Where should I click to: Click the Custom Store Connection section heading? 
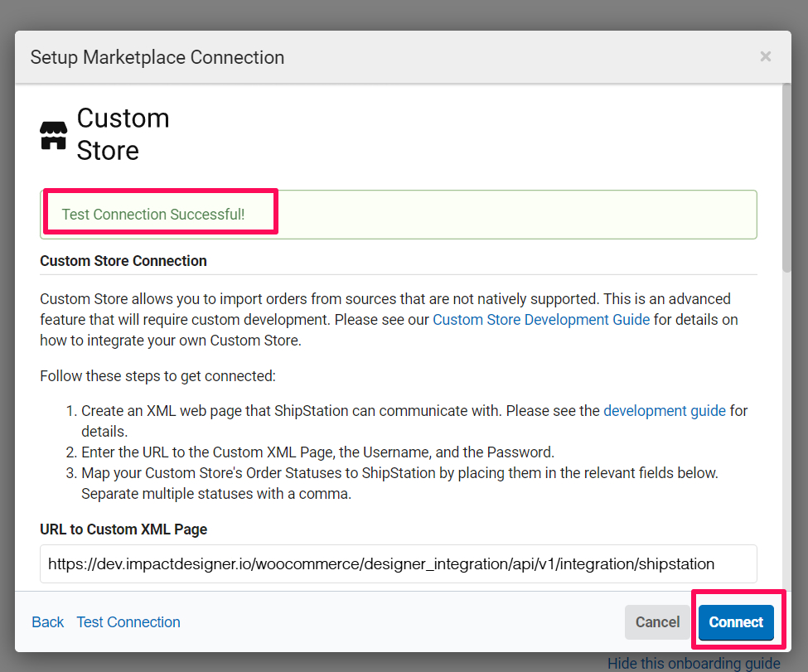pyautogui.click(x=123, y=261)
